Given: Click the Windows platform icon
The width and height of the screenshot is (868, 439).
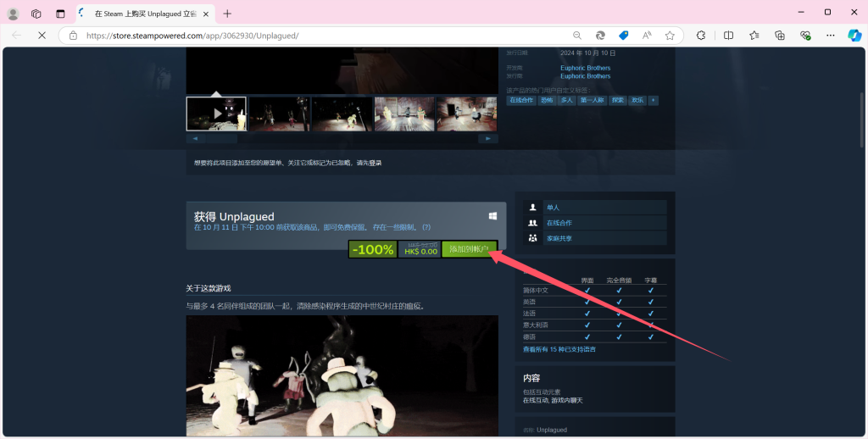Looking at the screenshot, I should (x=492, y=216).
